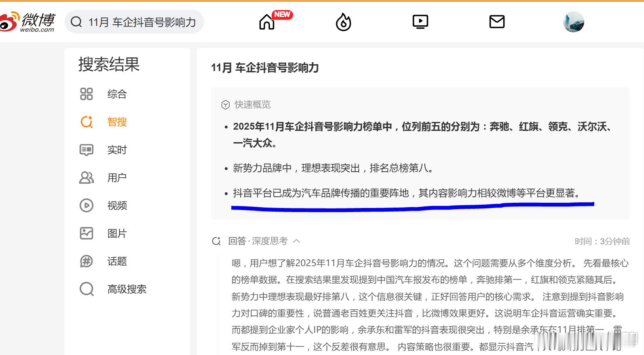Select the 高级搜索 magnifier icon
The width and height of the screenshot is (644, 355).
(87, 289)
